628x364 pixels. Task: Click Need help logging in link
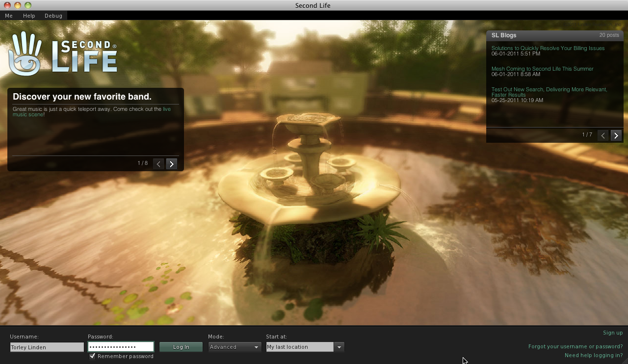(593, 355)
